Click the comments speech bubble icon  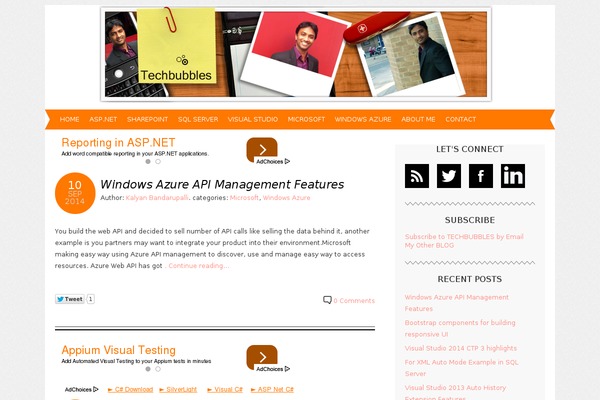327,300
